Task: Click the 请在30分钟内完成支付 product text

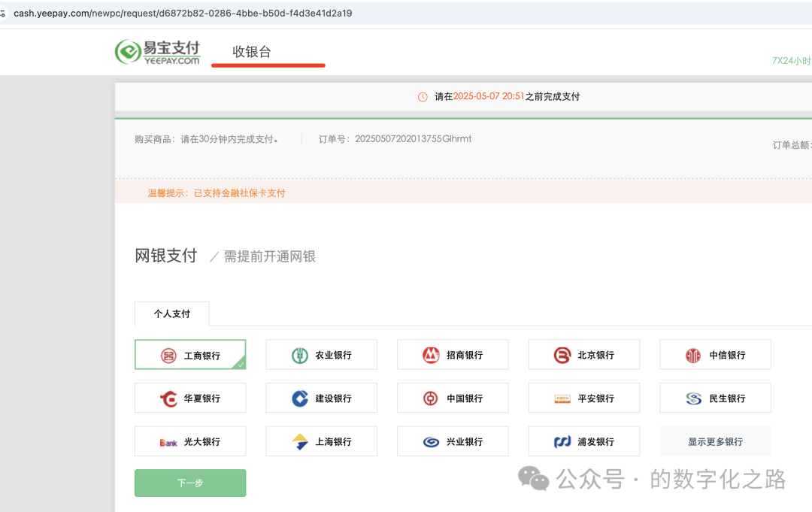Action: click(231, 139)
